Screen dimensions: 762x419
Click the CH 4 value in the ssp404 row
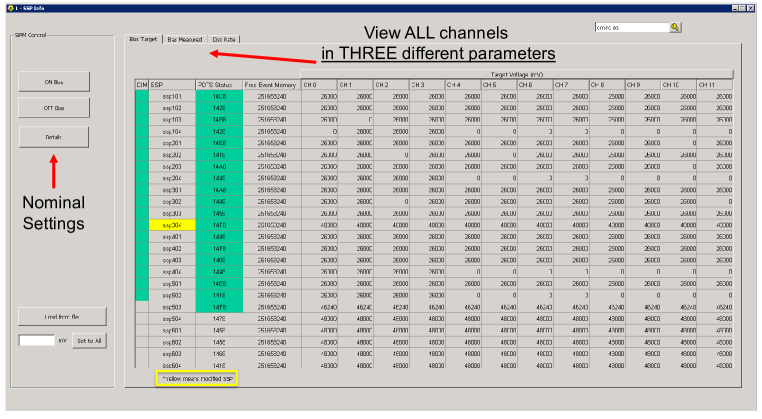click(463, 272)
